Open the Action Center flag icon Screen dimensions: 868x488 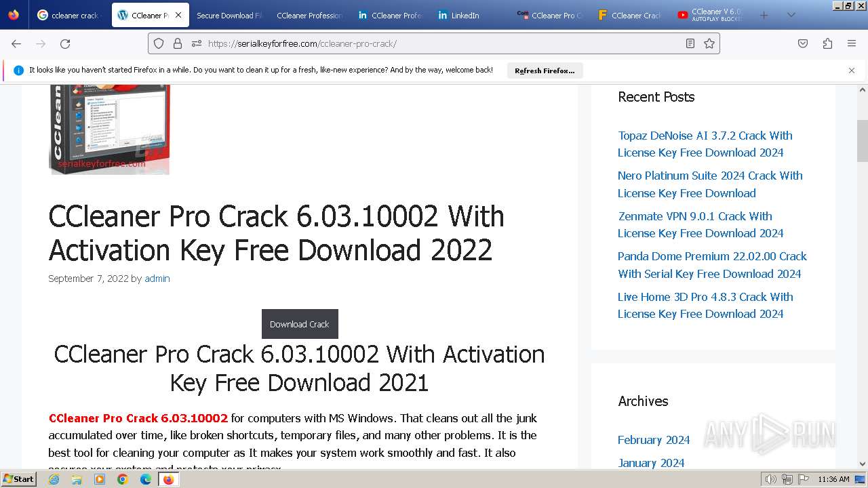pyautogui.click(x=803, y=479)
